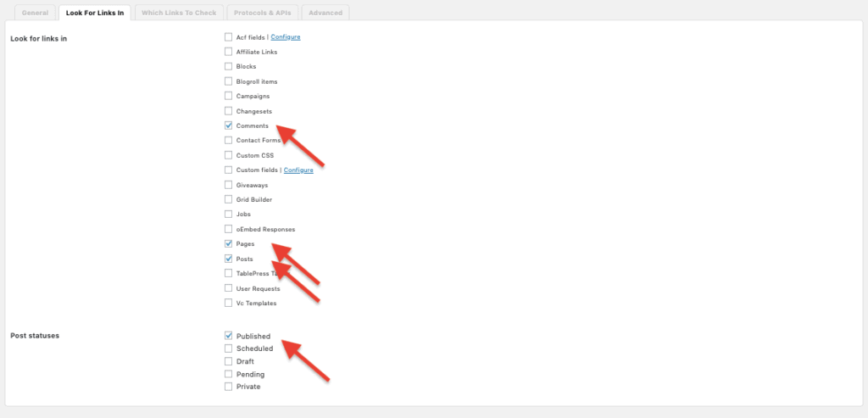Viewport: 868px width, 418px height.
Task: Enable the oEmbed Responses checkbox
Action: 229,229
